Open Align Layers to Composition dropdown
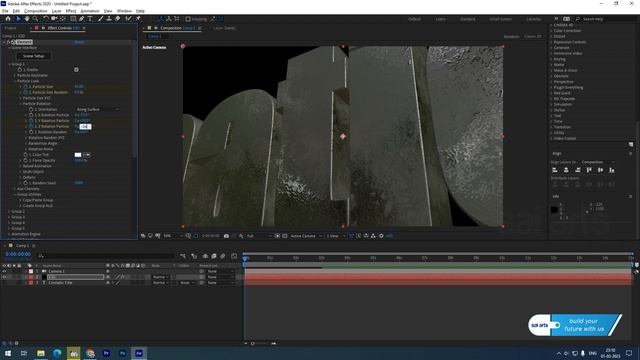This screenshot has height=360, width=640. (598, 162)
